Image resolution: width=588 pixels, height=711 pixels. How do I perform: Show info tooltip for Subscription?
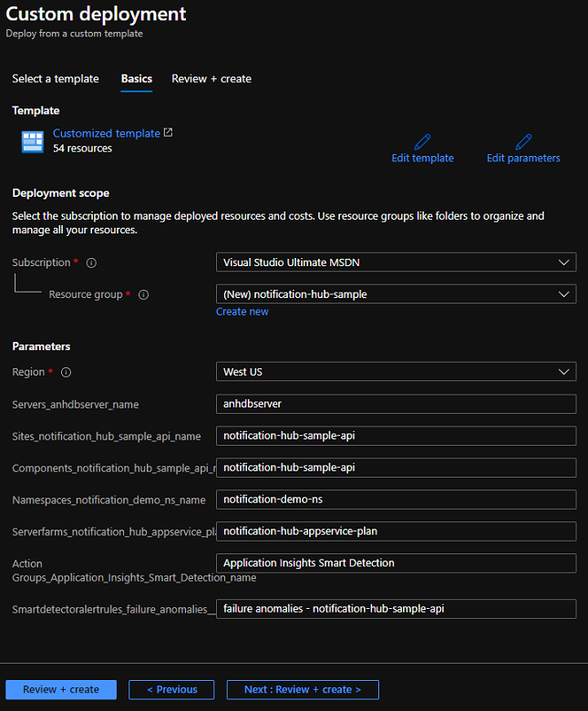pos(91,263)
